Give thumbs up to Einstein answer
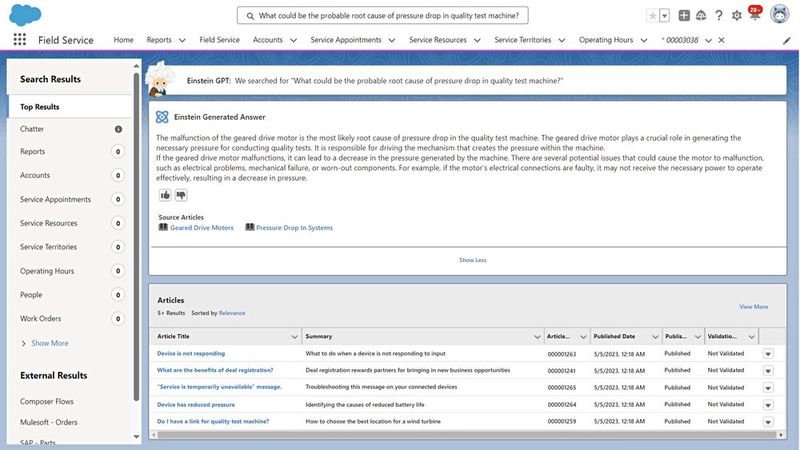The image size is (800, 450). click(165, 195)
